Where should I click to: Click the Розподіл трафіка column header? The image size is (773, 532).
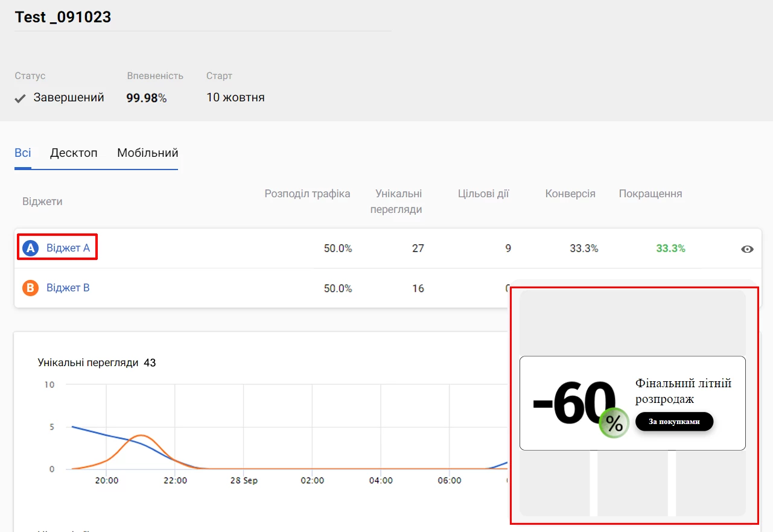pyautogui.click(x=307, y=194)
